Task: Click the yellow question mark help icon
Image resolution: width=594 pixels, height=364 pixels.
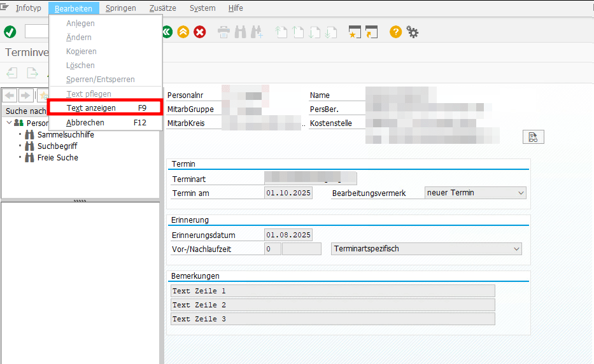Action: coord(395,32)
